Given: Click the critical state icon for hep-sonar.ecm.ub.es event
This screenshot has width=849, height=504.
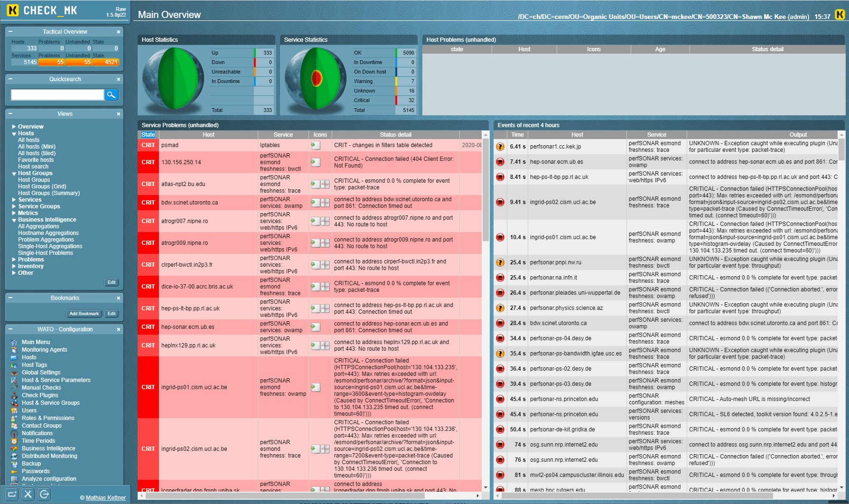Looking at the screenshot, I should coord(500,162).
